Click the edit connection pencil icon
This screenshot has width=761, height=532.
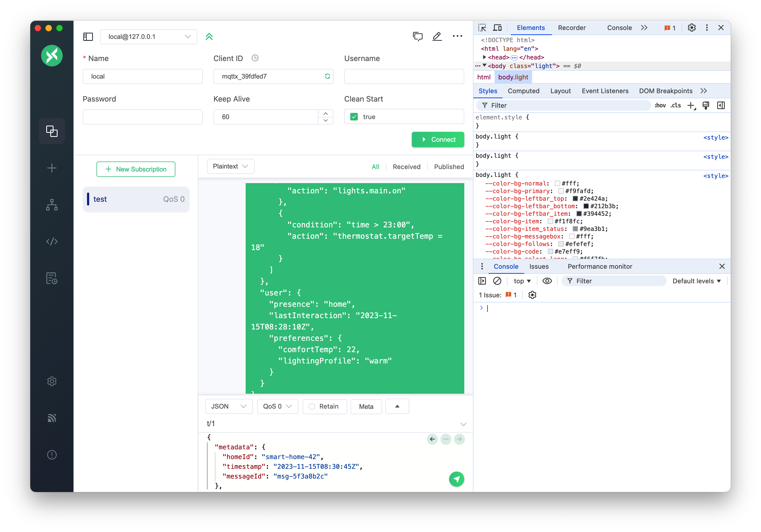coord(437,36)
